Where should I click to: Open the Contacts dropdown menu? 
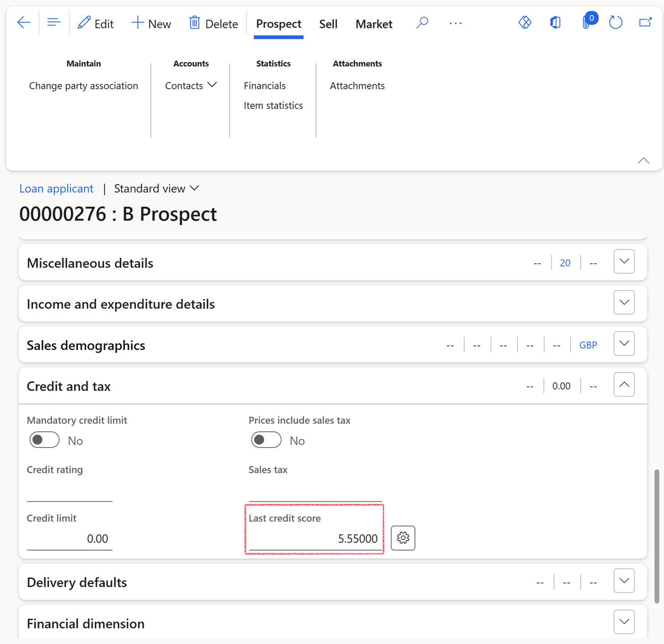click(x=190, y=86)
